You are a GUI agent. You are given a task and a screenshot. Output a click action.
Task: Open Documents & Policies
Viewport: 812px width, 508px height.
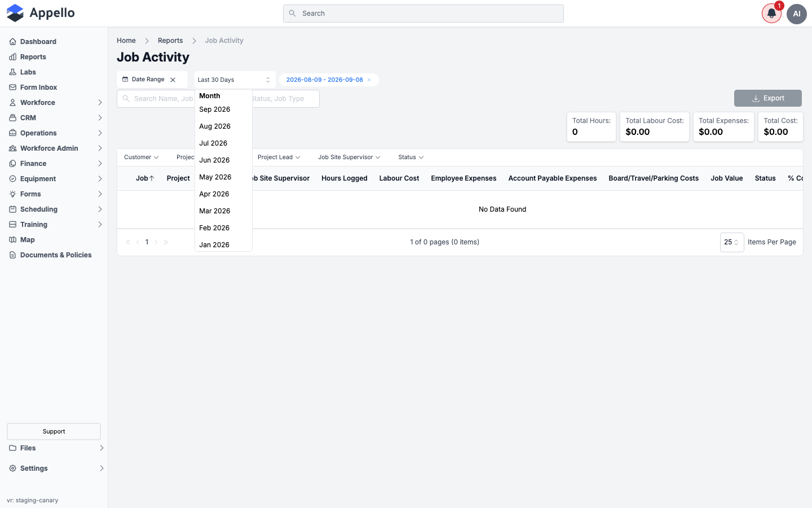[x=56, y=255]
